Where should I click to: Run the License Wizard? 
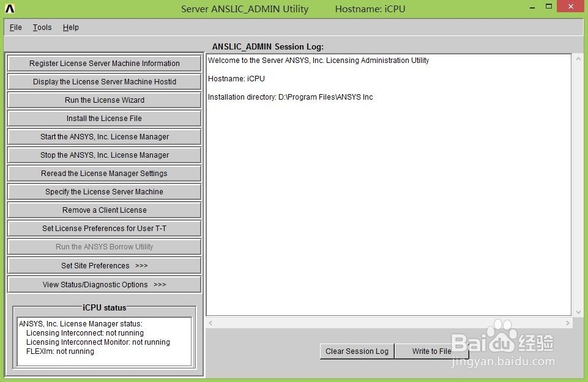104,100
